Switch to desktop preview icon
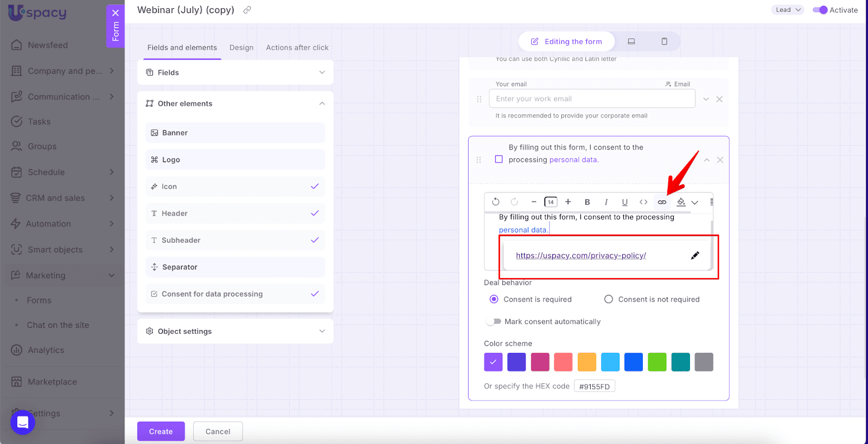The image size is (868, 444). tap(631, 42)
